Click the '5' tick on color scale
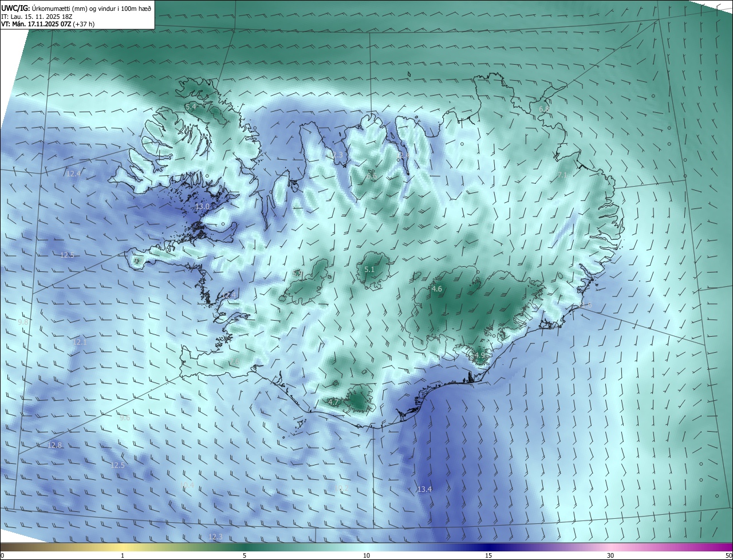The width and height of the screenshot is (733, 560). point(245,555)
